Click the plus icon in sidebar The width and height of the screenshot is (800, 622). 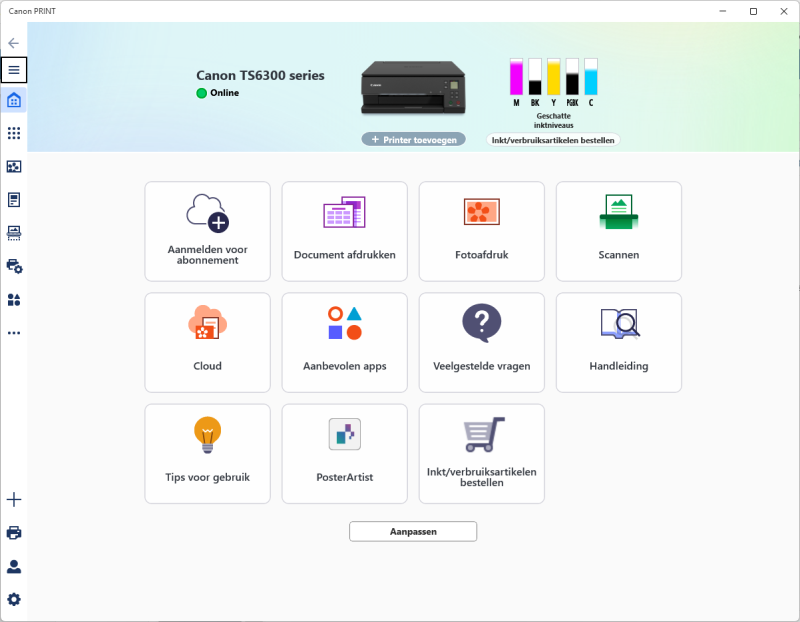14,499
